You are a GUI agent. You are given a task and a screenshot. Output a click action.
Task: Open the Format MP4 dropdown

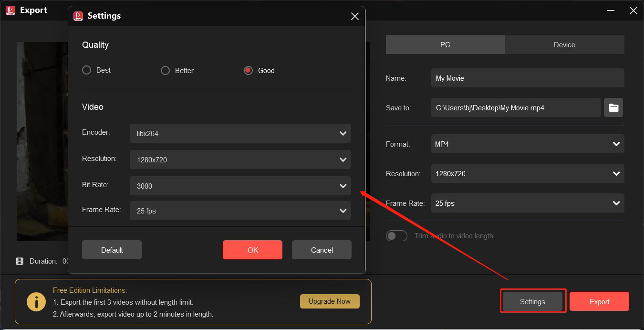tap(528, 144)
